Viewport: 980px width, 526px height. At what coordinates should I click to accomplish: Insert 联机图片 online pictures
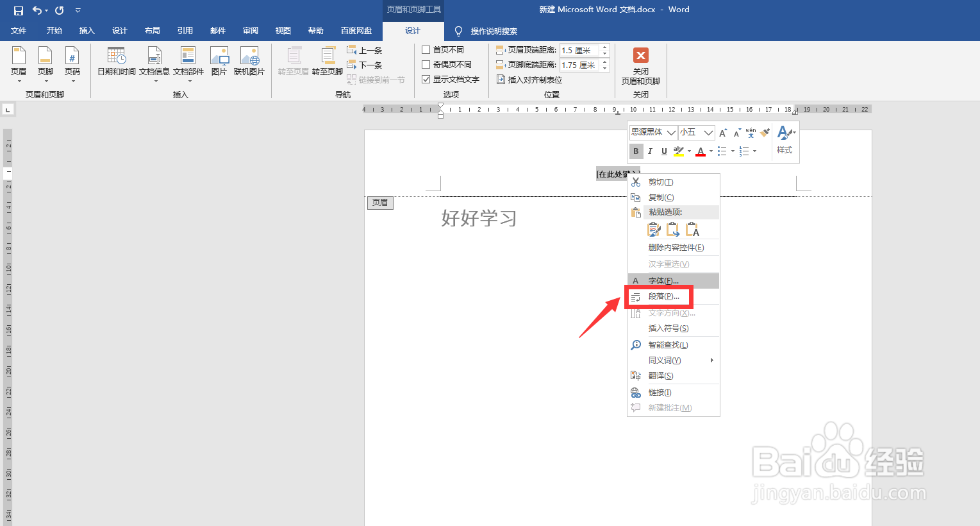249,62
